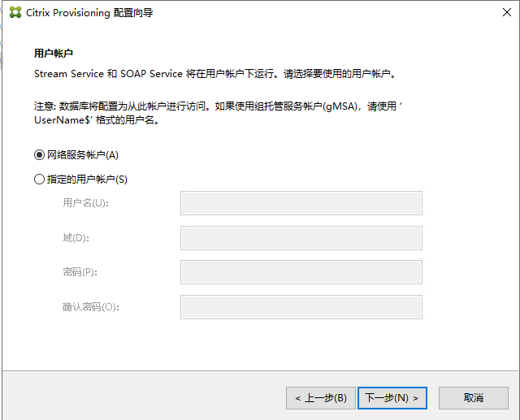
Task: Click the 指定的用户帐户(S) option label text
Action: (x=87, y=180)
